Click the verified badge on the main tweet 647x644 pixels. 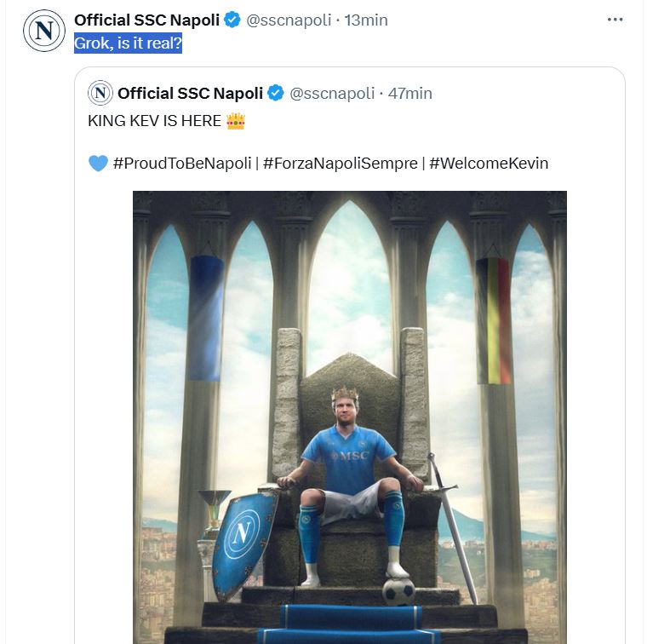tap(232, 20)
